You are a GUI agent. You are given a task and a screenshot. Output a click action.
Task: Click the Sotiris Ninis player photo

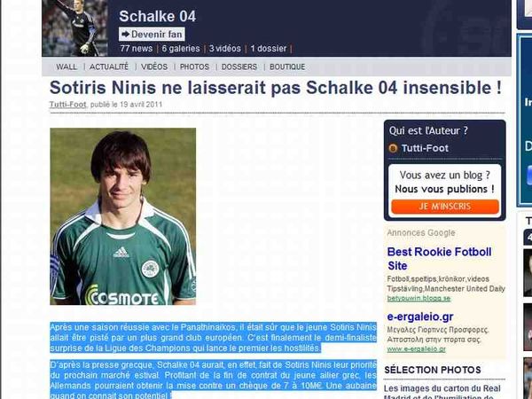click(123, 216)
